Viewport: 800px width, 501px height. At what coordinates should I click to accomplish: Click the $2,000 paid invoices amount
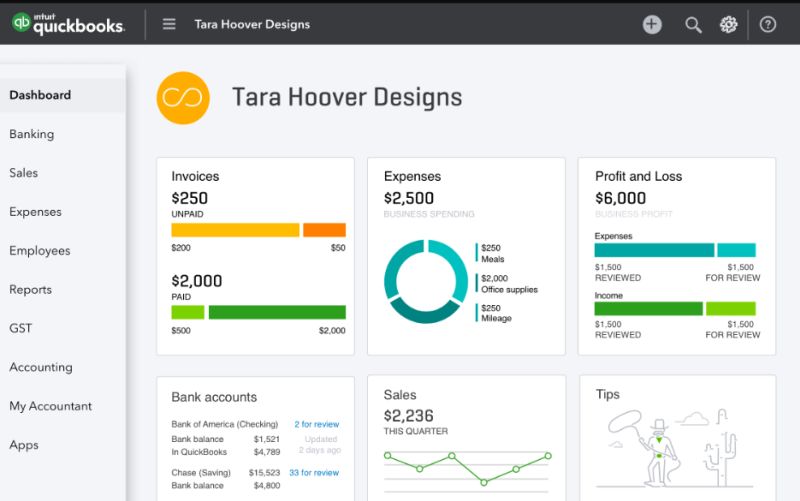click(196, 281)
